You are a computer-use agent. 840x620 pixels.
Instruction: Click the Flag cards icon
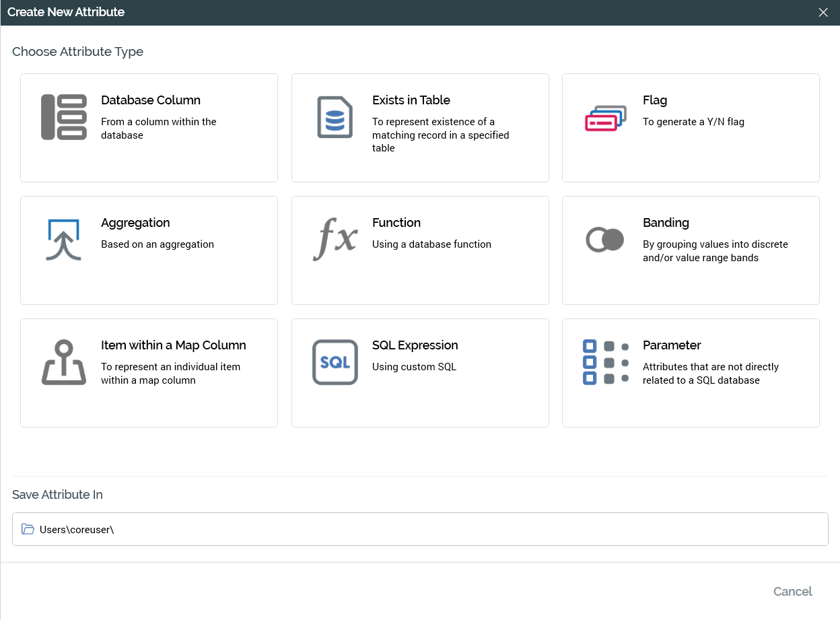point(605,118)
